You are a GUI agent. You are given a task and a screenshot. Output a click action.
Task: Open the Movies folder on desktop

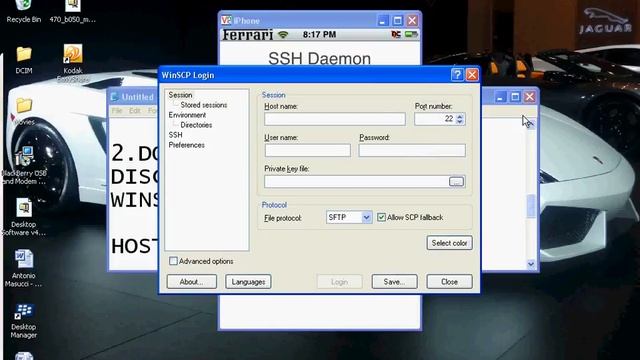[24, 111]
